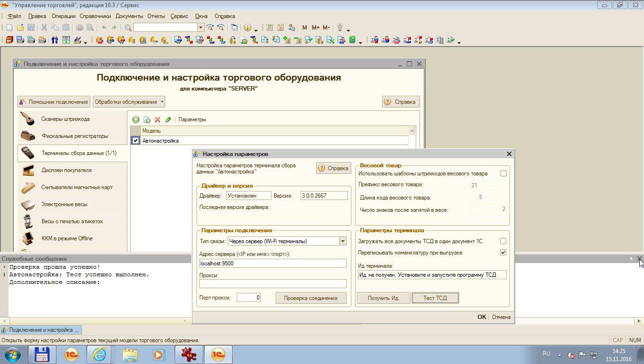Click the Параметры toolbar button

(x=192, y=119)
